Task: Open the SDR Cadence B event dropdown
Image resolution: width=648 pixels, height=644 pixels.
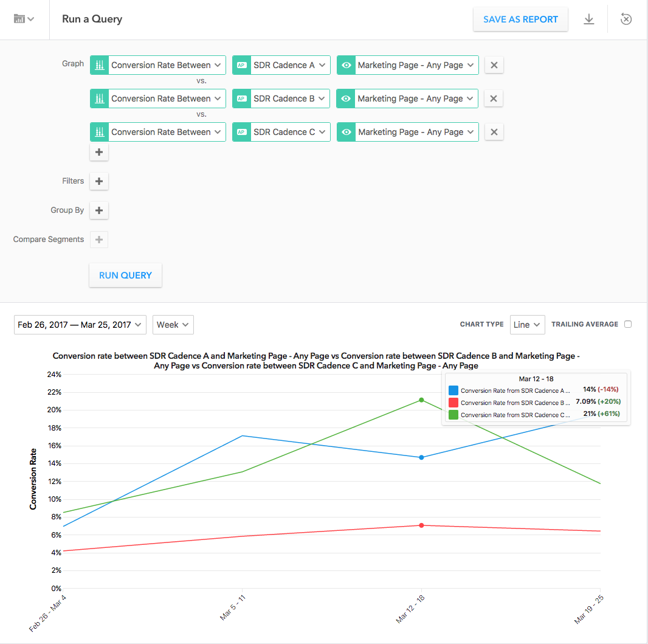Action: point(281,99)
